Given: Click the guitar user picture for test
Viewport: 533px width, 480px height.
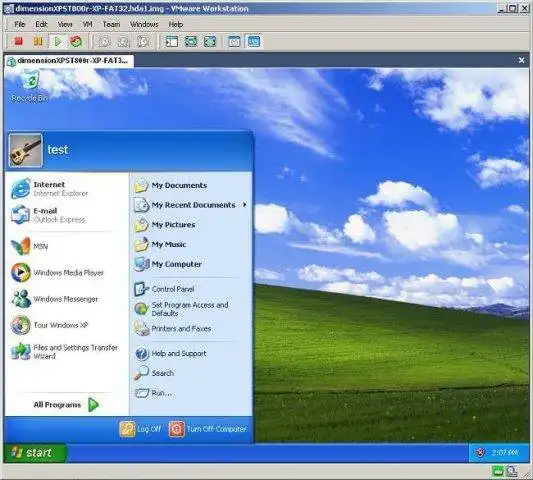Looking at the screenshot, I should tap(25, 150).
